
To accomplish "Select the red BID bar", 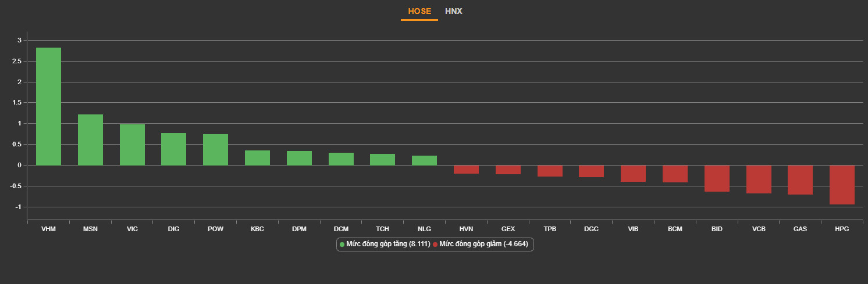I will (x=717, y=178).
